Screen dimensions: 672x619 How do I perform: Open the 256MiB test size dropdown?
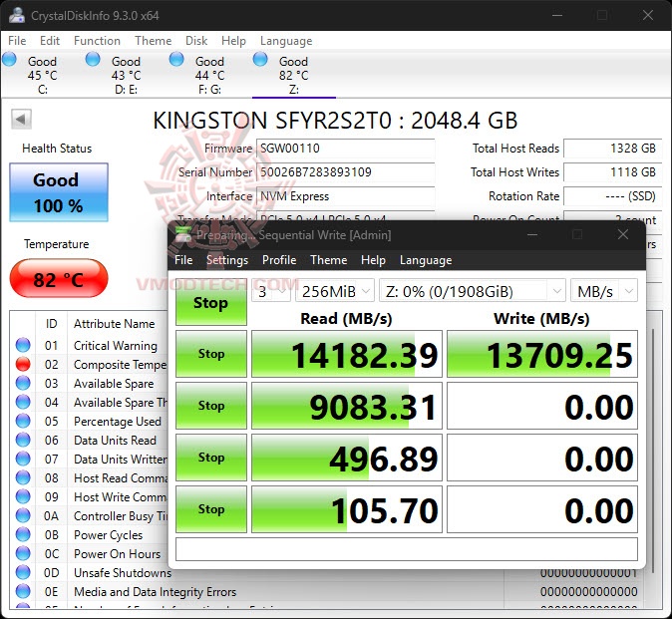335,291
